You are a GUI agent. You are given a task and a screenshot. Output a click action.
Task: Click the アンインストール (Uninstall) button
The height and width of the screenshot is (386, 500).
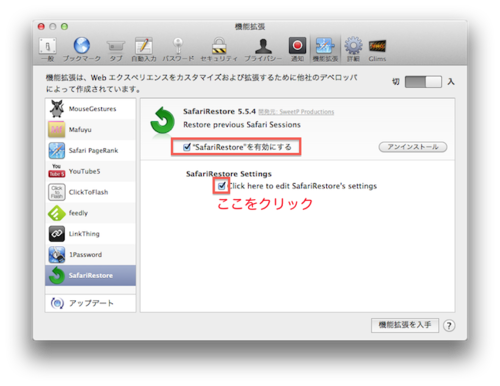(x=413, y=147)
